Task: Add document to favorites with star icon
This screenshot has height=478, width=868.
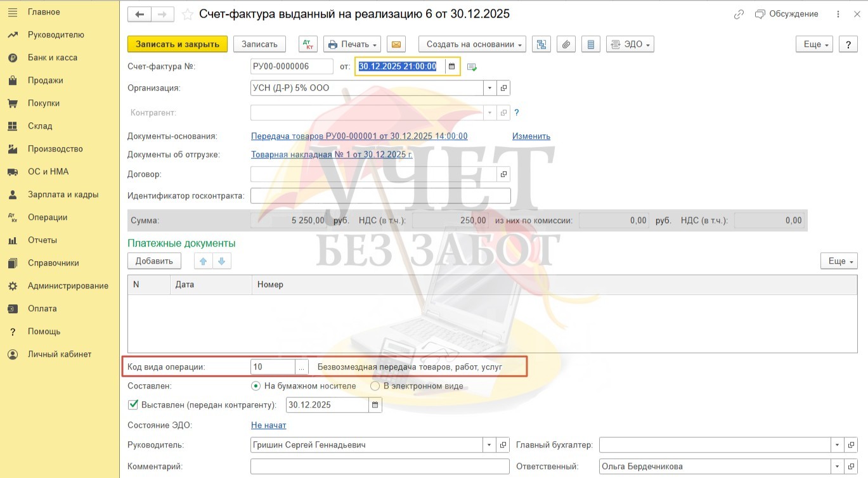Action: [187, 14]
